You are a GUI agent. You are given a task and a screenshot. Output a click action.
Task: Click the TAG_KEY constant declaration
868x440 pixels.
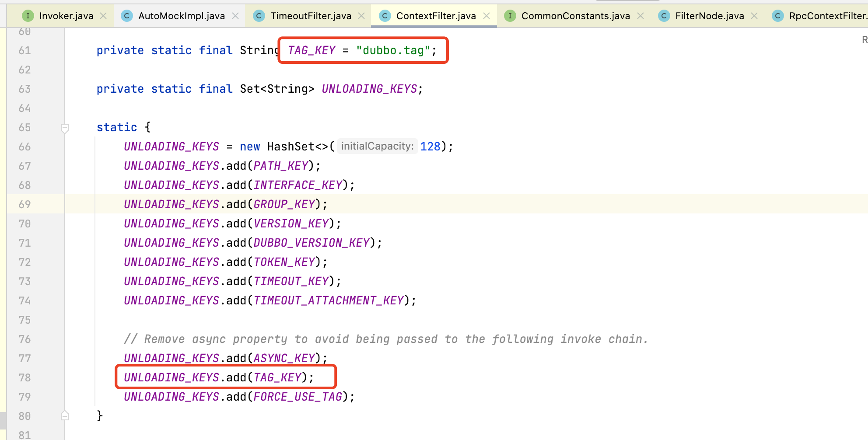pos(311,51)
